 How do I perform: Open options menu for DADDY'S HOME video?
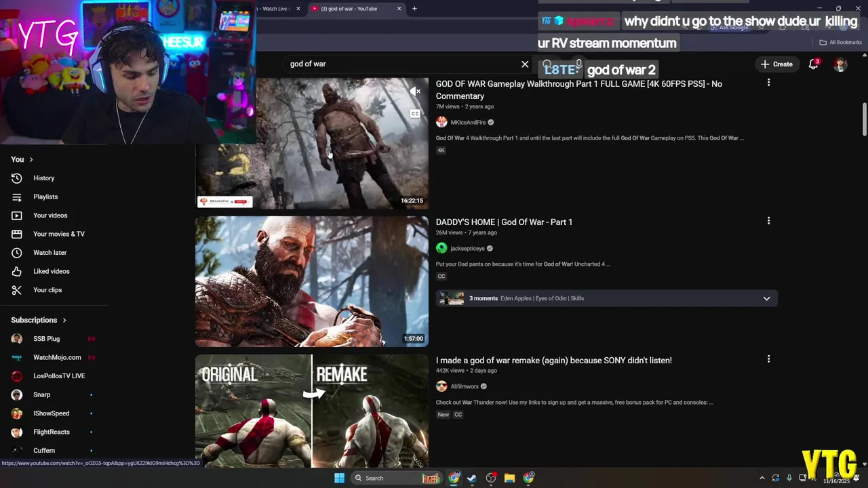coord(768,221)
